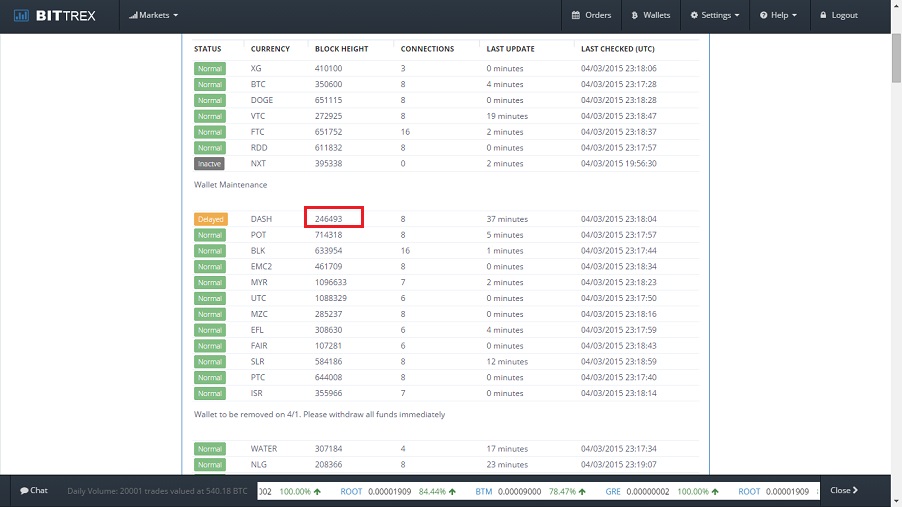Close the ticker bar with Close button
Screen dimensions: 902x507
coord(844,491)
